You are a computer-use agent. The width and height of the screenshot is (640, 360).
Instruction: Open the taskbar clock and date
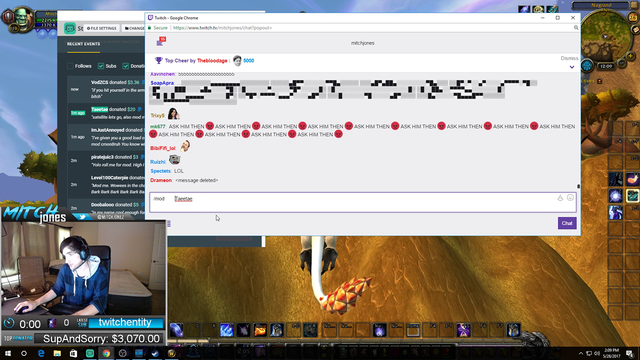click(x=612, y=353)
